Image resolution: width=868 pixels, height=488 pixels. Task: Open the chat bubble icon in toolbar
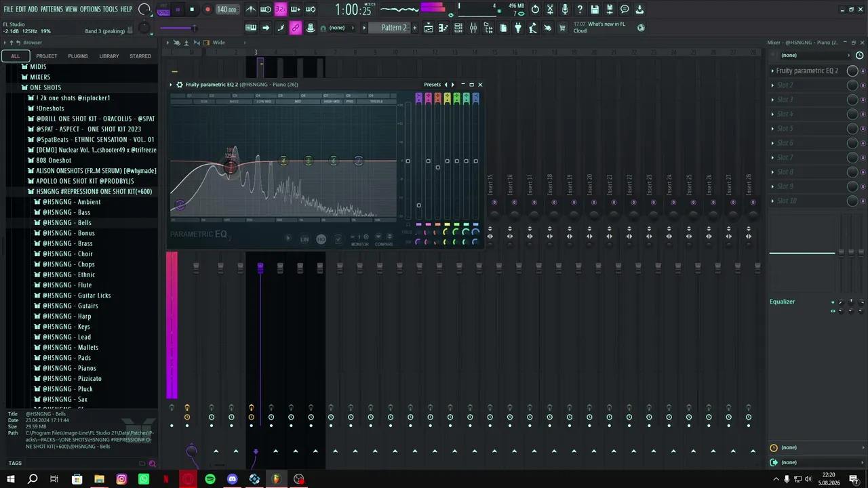pyautogui.click(x=625, y=9)
